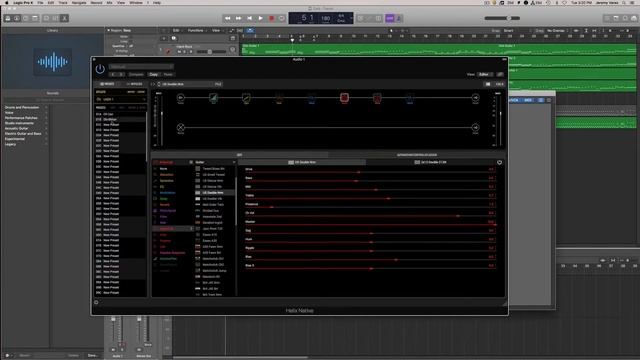
Task: Click the favorite heart icon in edit panel
Action: pos(499,162)
